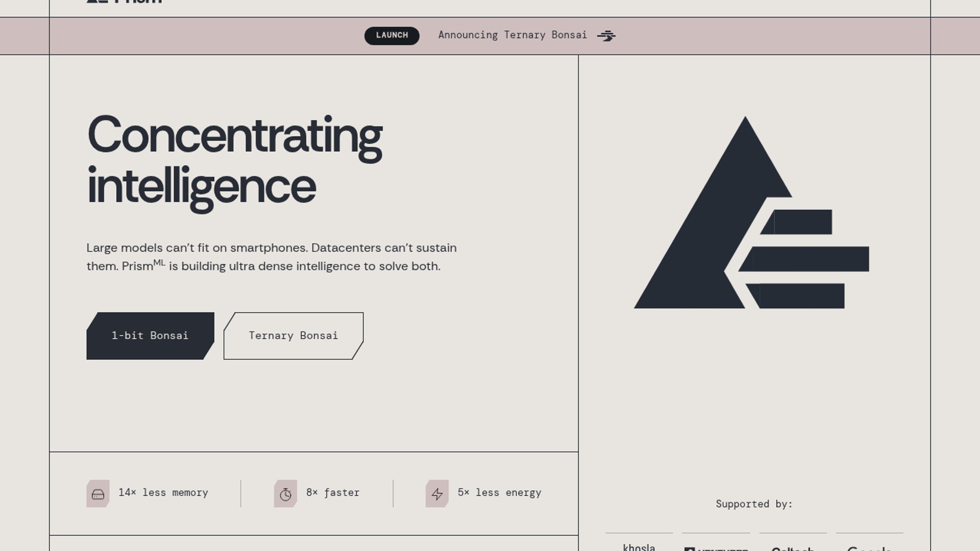Viewport: 980px width, 551px height.
Task: Click the lightning bolt icon beside '5× less energy'
Action: tap(437, 493)
